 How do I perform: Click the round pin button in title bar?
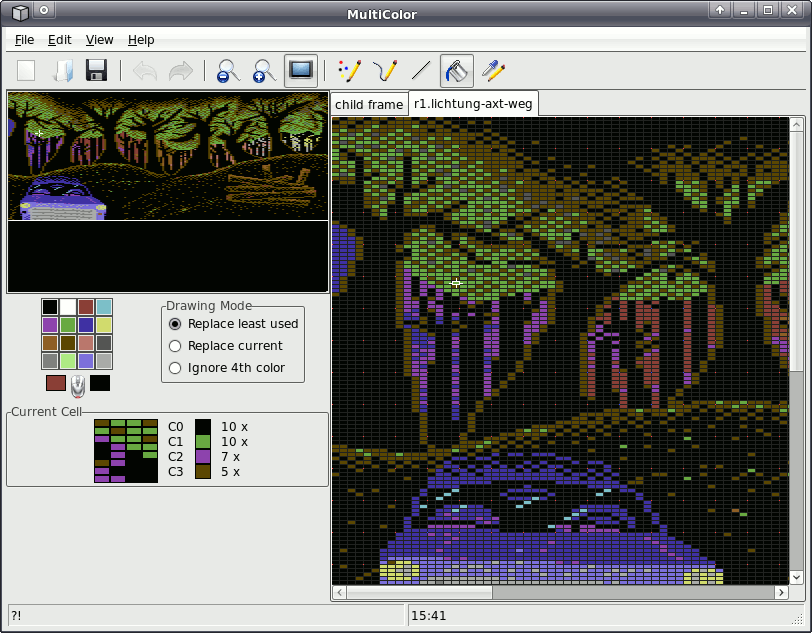coord(44,10)
